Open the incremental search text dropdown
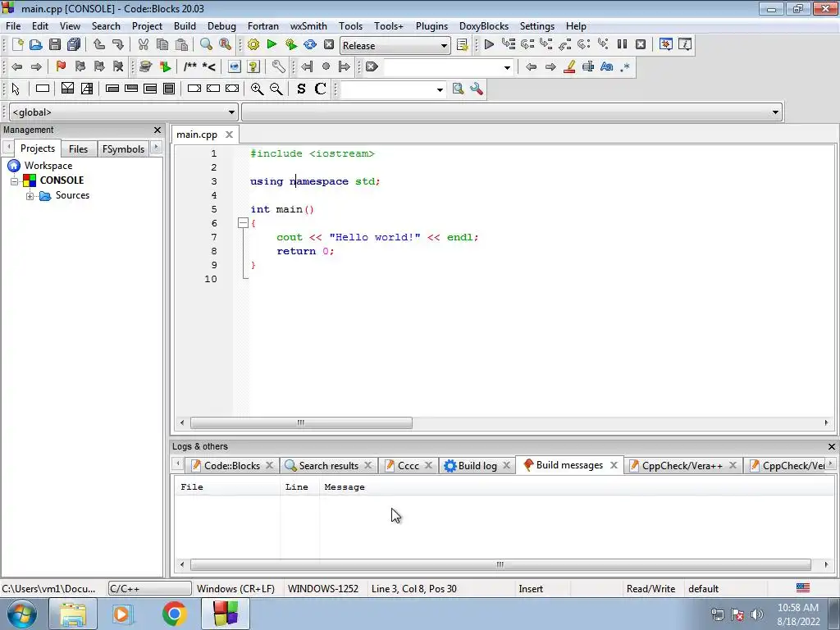 pos(507,67)
